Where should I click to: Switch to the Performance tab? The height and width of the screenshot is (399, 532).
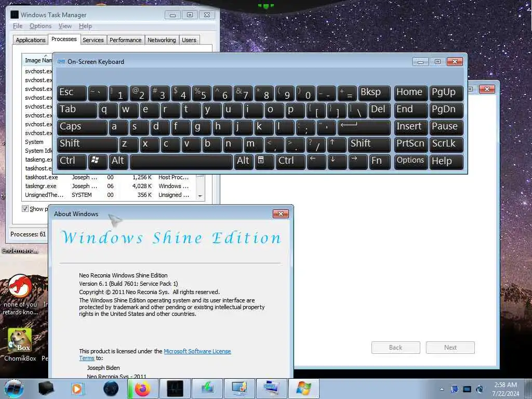point(125,40)
